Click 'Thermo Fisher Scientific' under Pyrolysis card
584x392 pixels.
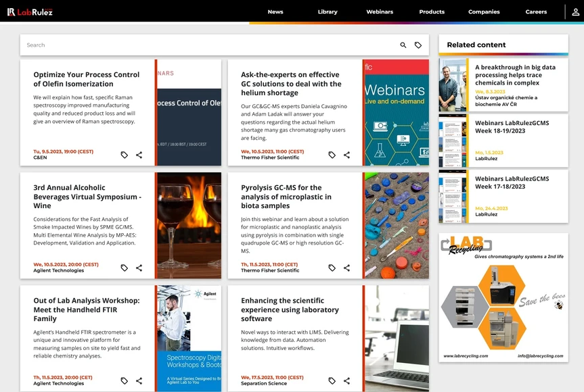click(x=270, y=270)
